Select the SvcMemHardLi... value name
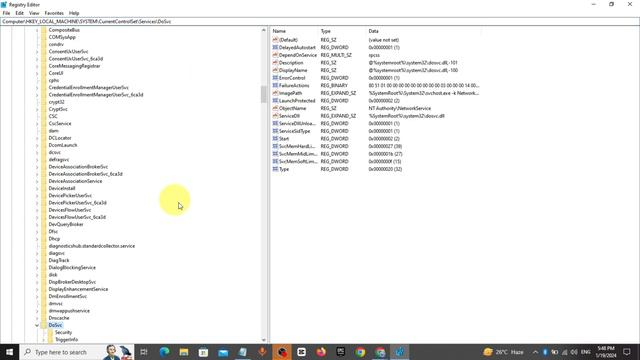 pos(297,146)
